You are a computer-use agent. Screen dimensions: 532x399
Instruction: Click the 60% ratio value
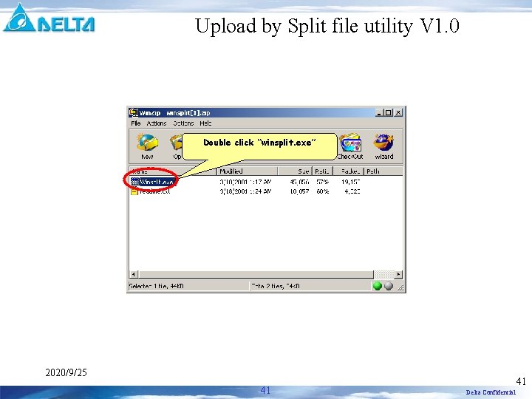[x=322, y=191]
